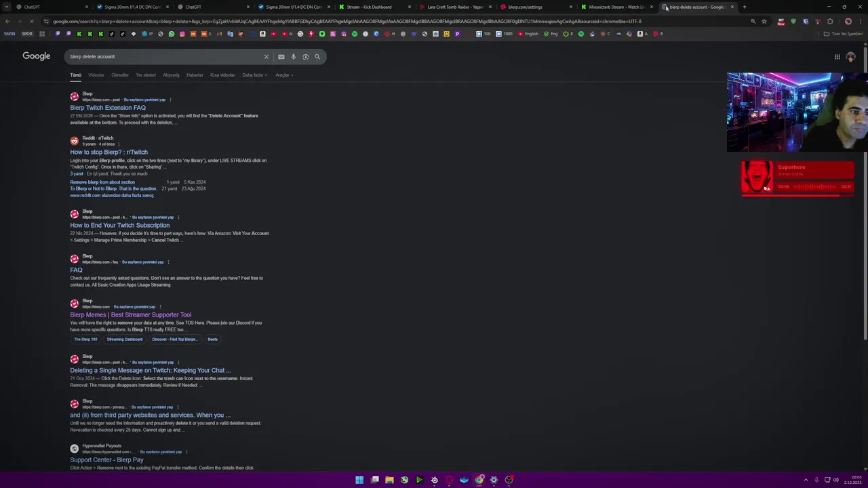Open the on-screen keyboard icon in search bar
Viewport: 868px width, 488px height.
pyautogui.click(x=281, y=57)
